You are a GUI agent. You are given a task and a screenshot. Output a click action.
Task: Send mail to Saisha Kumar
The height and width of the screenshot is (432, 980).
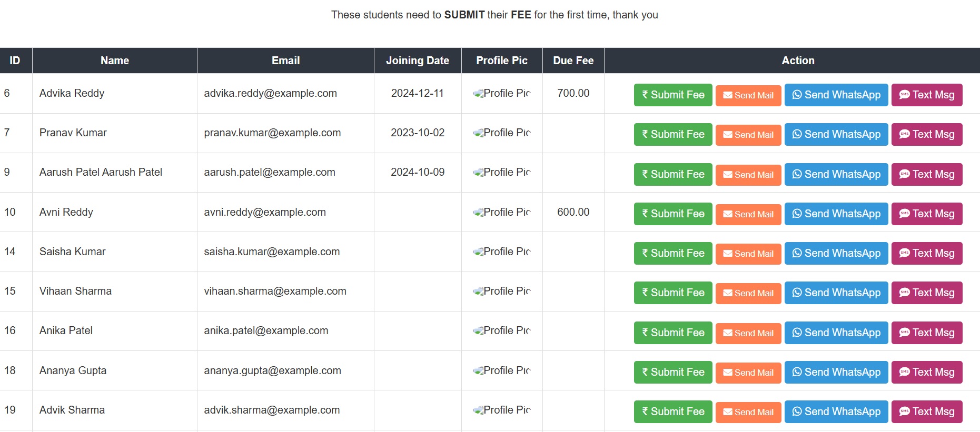pyautogui.click(x=748, y=254)
